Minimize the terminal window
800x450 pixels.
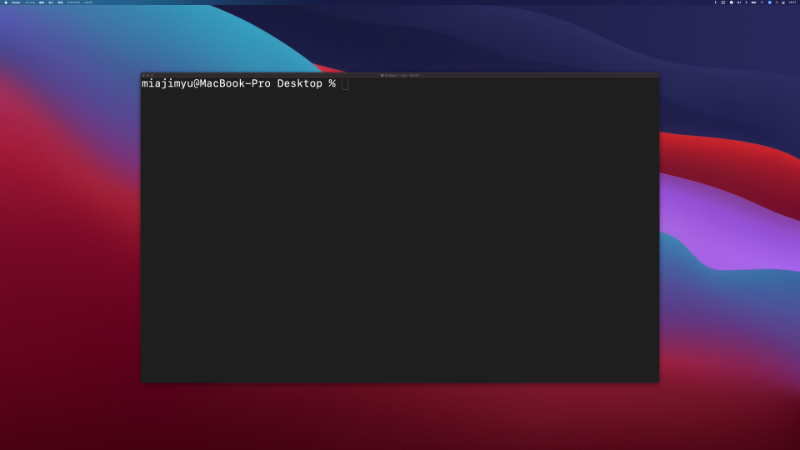[148, 75]
